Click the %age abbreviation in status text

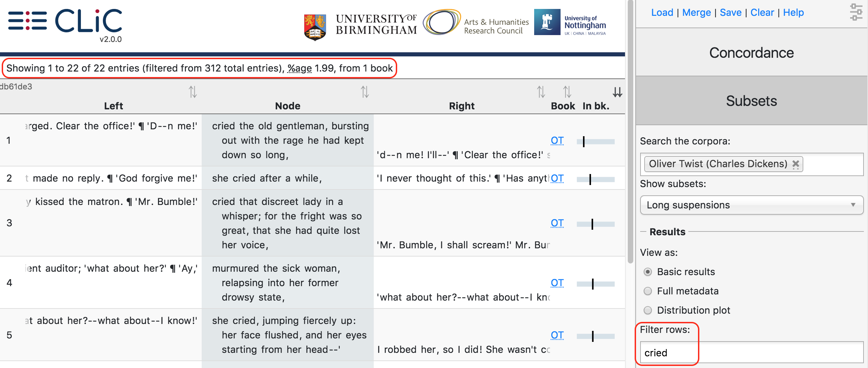tap(300, 68)
